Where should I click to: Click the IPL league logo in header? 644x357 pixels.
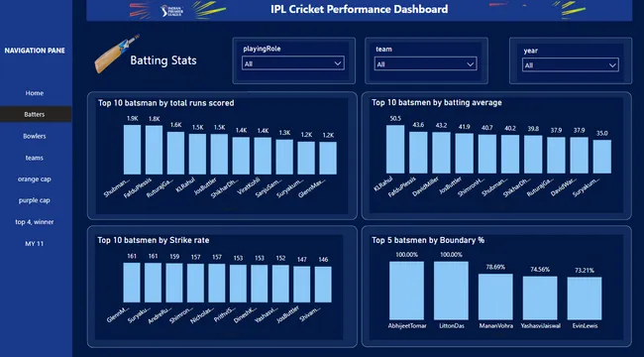tap(171, 10)
